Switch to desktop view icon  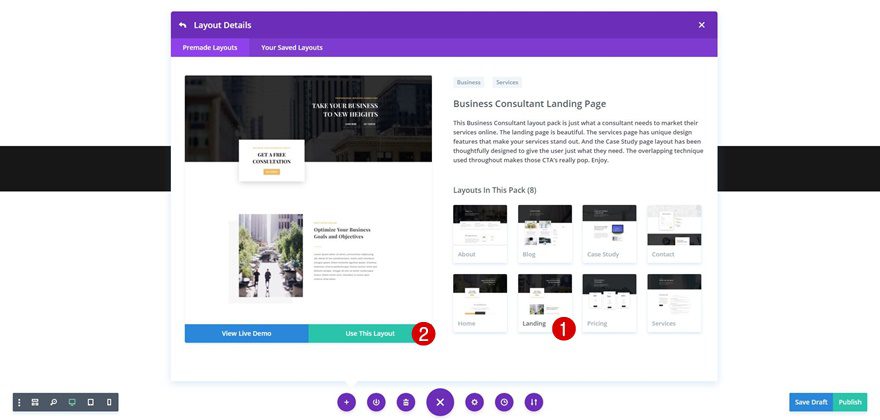(x=72, y=402)
